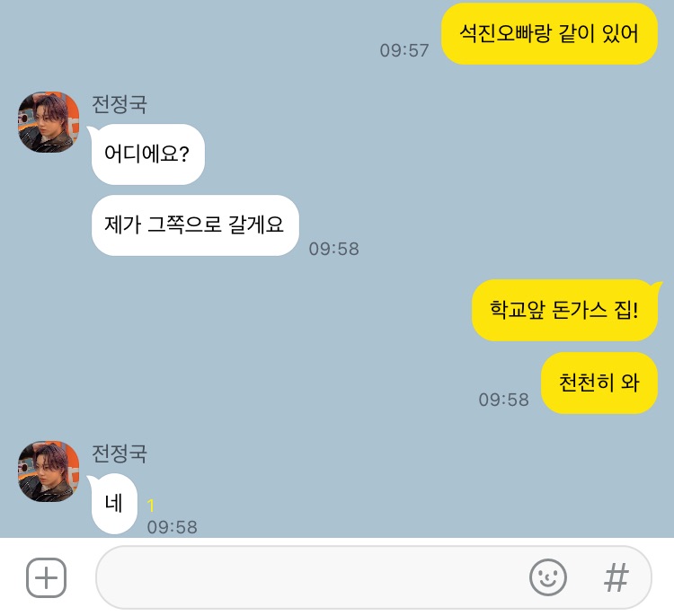Tap the plus attachment icon

pyautogui.click(x=47, y=577)
